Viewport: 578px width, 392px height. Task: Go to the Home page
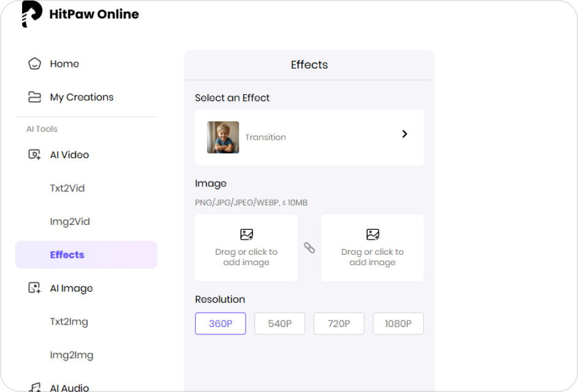64,64
